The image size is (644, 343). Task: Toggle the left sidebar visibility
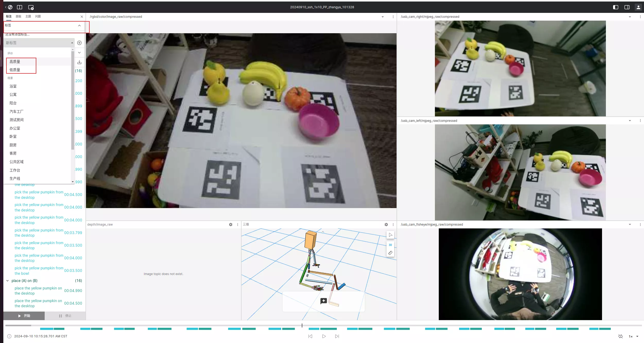(x=616, y=7)
